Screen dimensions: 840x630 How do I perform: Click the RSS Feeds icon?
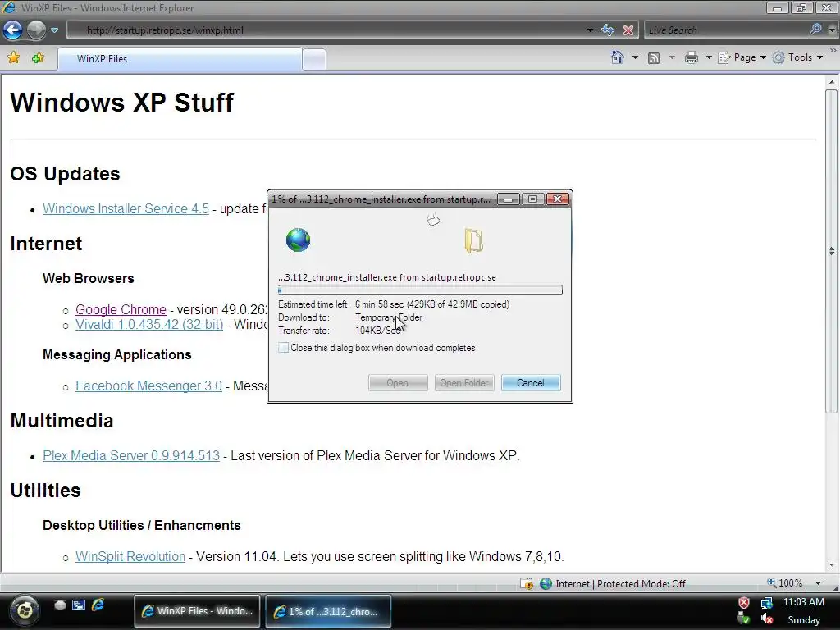[654, 58]
